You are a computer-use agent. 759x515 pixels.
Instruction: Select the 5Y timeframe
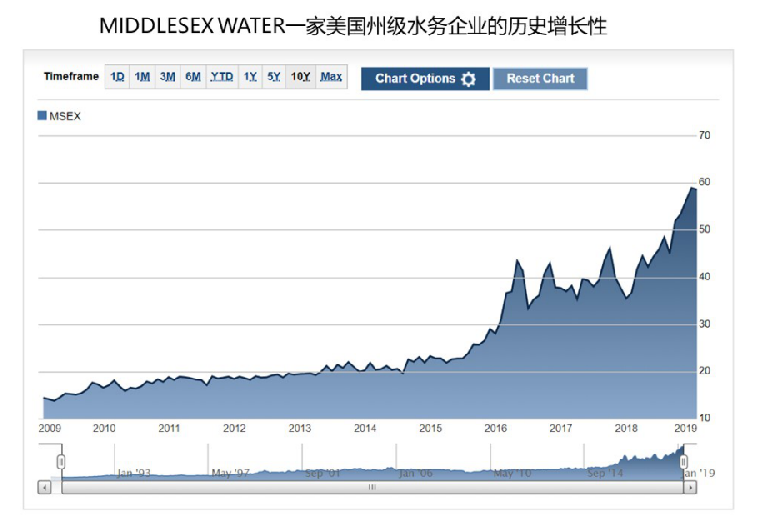point(273,76)
